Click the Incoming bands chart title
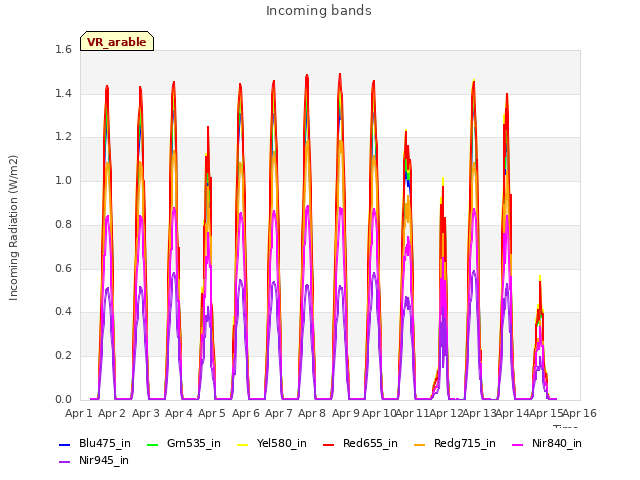Screen dimensions: 640x480 tap(319, 11)
